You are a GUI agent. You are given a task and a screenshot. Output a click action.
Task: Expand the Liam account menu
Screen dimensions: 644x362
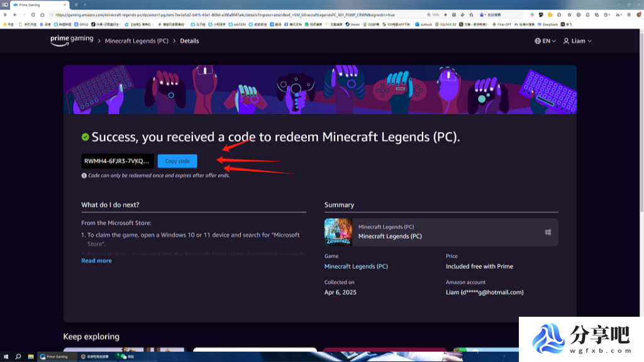click(x=577, y=41)
